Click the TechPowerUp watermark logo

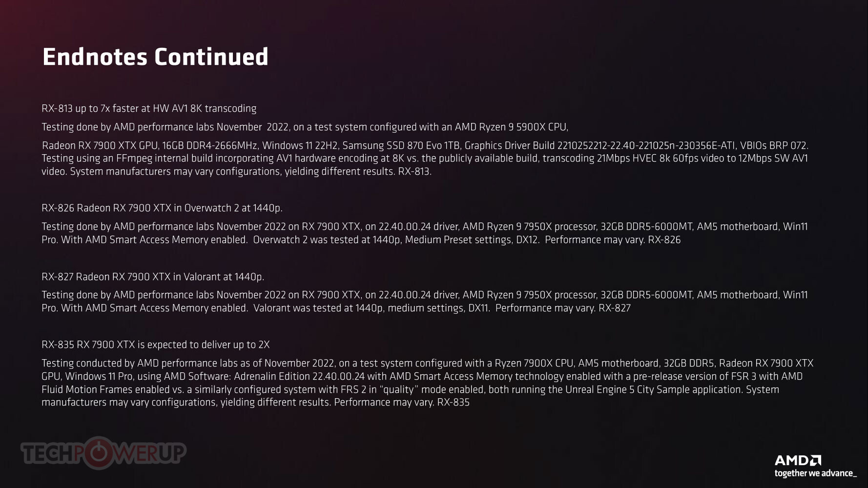103,453
